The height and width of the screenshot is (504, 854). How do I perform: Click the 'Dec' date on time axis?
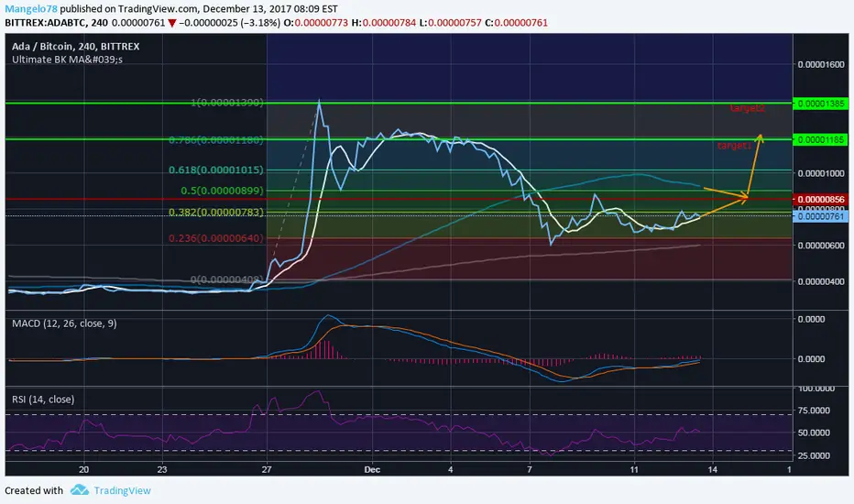[372, 469]
